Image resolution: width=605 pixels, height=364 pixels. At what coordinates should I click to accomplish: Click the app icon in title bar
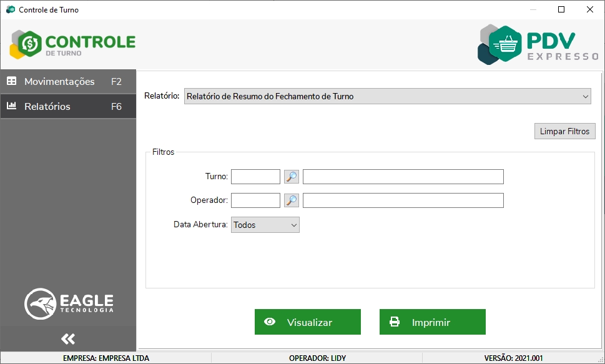pos(11,9)
